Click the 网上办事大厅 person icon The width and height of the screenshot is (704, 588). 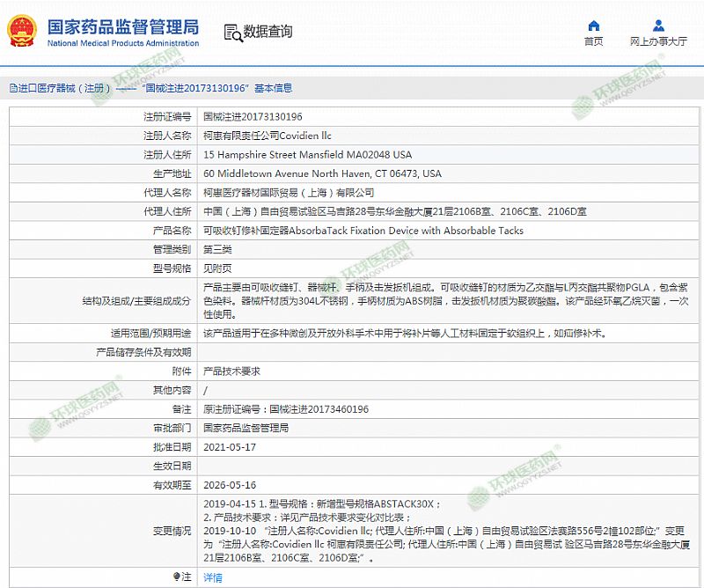[x=658, y=26]
